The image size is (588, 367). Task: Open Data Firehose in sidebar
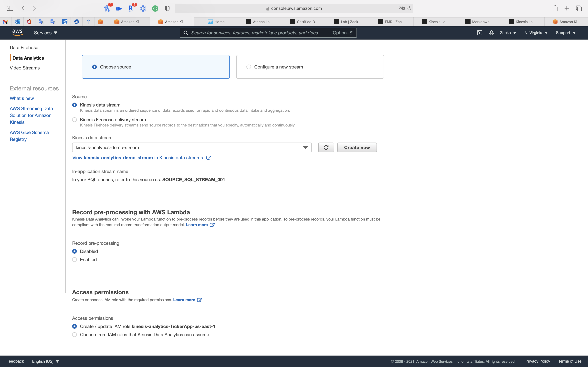[24, 48]
